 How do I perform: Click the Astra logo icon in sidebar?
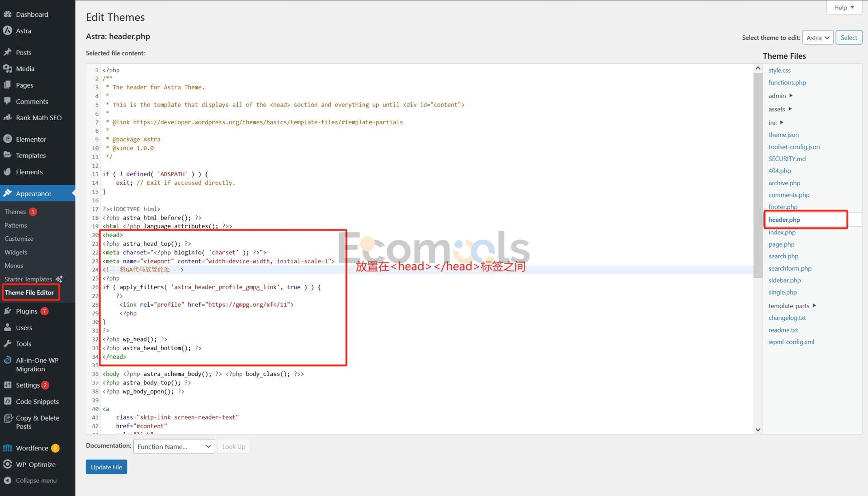(x=7, y=31)
